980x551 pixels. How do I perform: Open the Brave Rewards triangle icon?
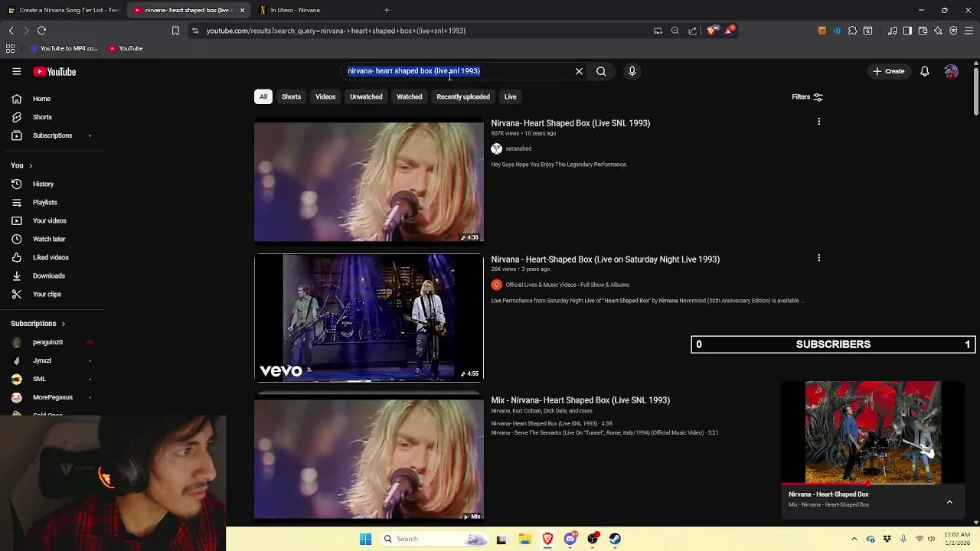pyautogui.click(x=729, y=31)
